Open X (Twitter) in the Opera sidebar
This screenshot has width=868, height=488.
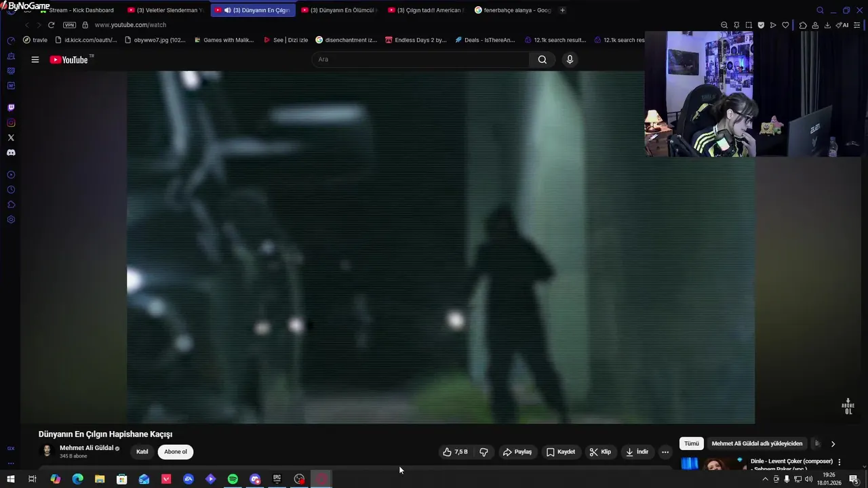(x=11, y=138)
